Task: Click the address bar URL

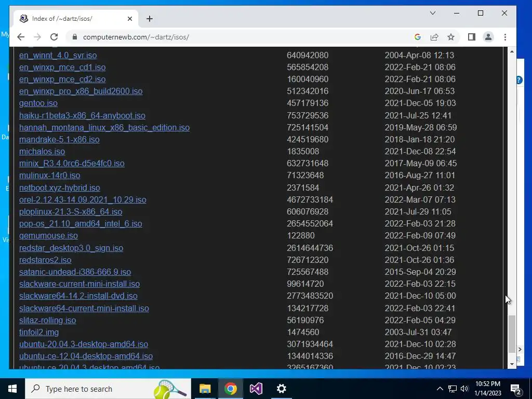Action: coord(136,37)
